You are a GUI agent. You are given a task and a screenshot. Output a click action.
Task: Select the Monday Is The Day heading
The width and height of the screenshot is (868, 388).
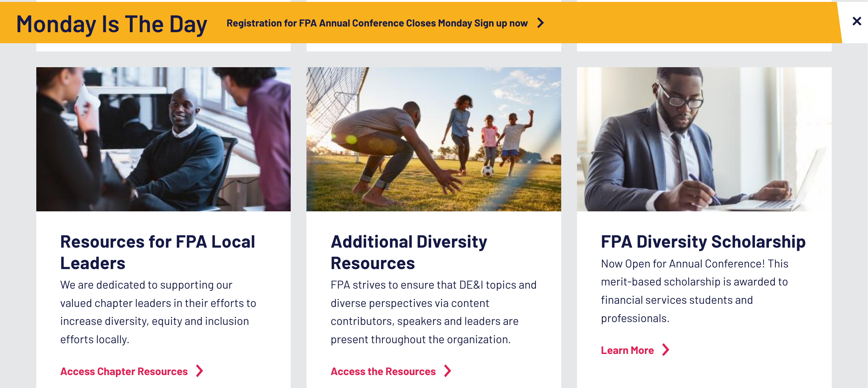(111, 24)
